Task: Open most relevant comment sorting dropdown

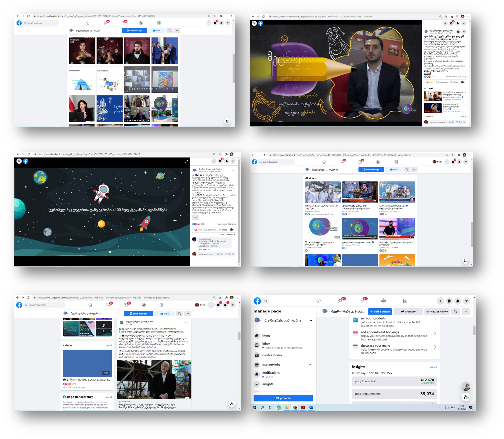Action: (228, 234)
